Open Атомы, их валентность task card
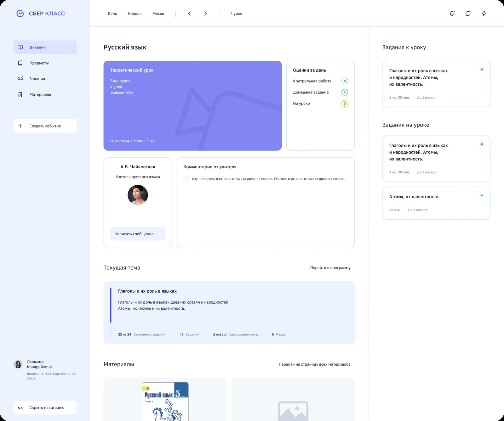The height and width of the screenshot is (421, 504). coord(436,203)
